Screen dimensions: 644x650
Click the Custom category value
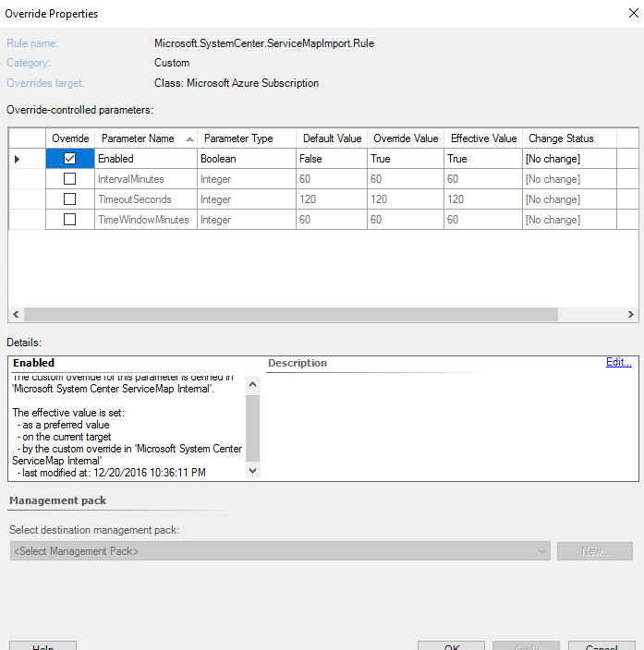(x=172, y=63)
